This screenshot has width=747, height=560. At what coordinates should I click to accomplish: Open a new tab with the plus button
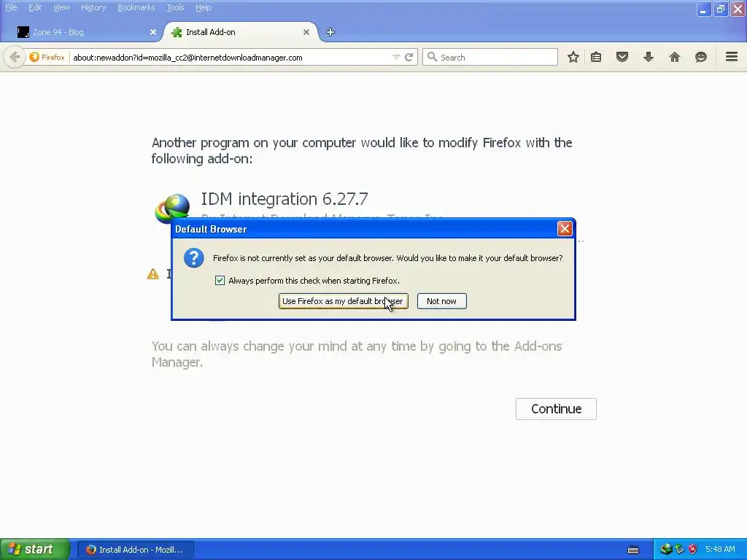(x=330, y=32)
